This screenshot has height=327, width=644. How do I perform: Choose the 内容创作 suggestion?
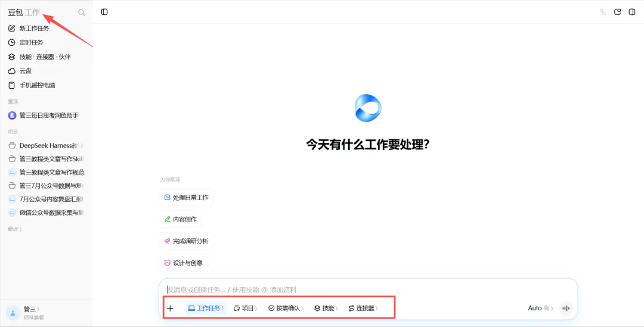coord(180,219)
